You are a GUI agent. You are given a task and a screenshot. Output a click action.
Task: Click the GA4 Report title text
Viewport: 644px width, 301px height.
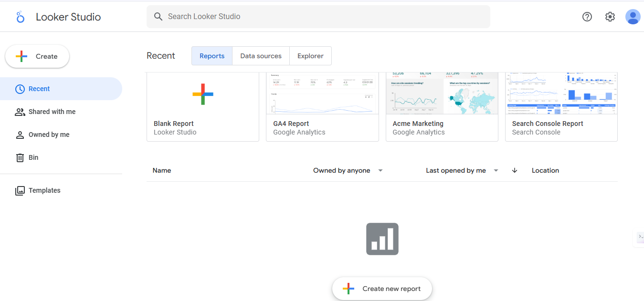point(291,124)
